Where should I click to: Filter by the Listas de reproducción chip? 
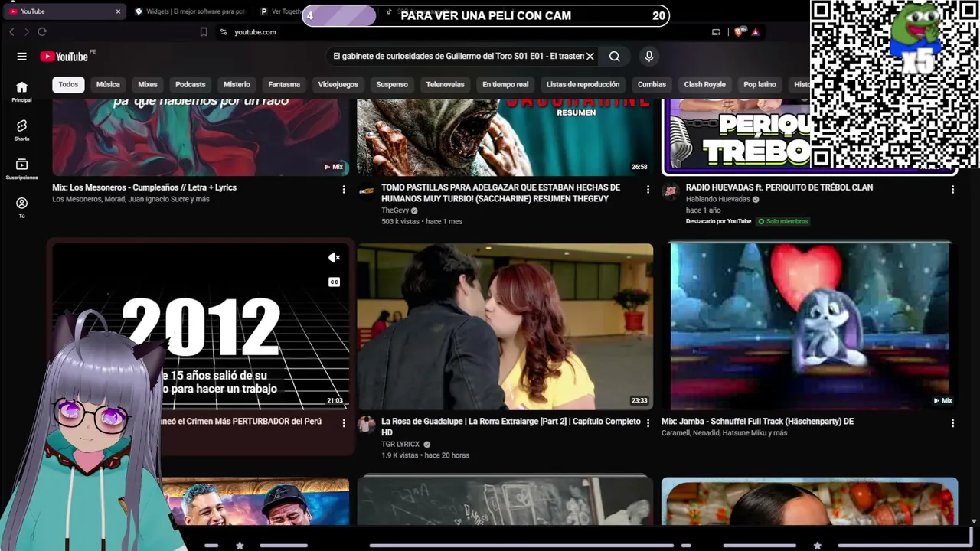pos(583,84)
